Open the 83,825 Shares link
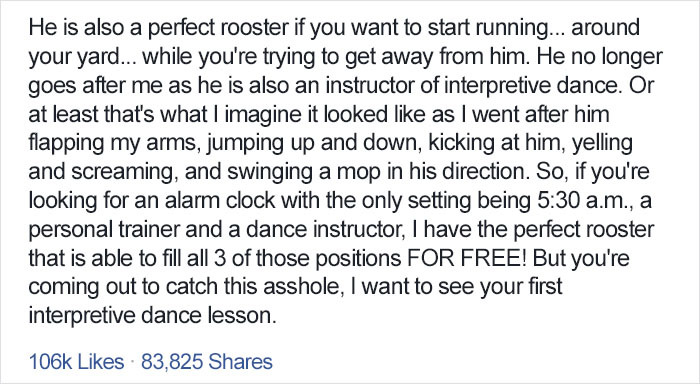 point(207,362)
